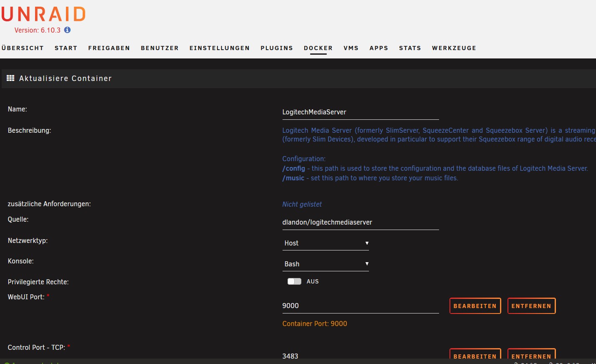
Task: Open the Werkzeuge tab
Action: click(x=454, y=48)
